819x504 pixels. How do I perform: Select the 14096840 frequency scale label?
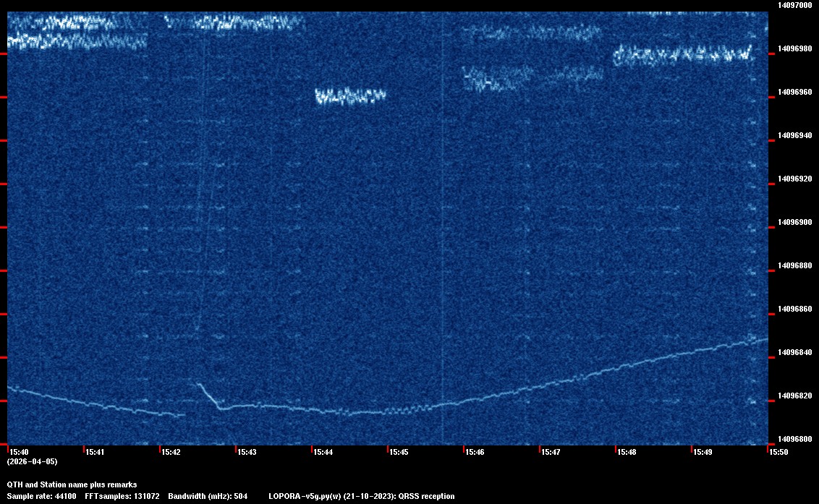pos(794,352)
